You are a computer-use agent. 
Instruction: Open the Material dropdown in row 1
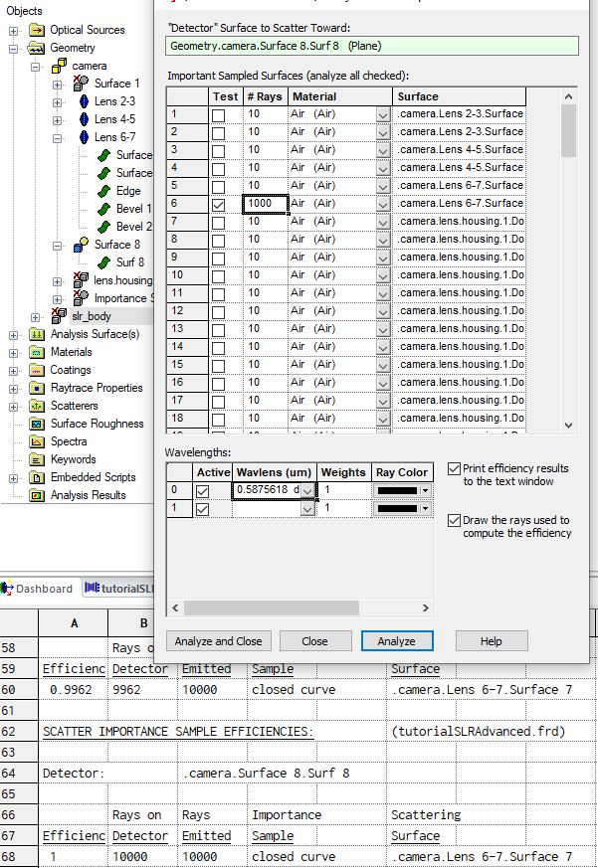[x=383, y=114]
